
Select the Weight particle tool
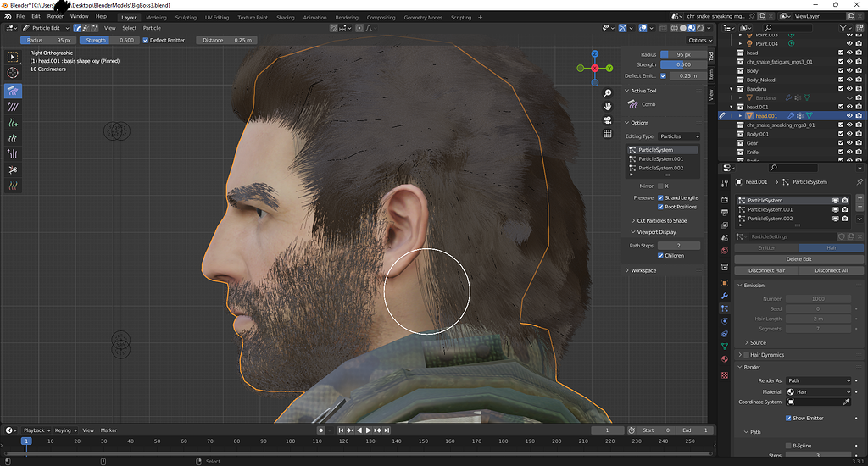click(x=13, y=186)
